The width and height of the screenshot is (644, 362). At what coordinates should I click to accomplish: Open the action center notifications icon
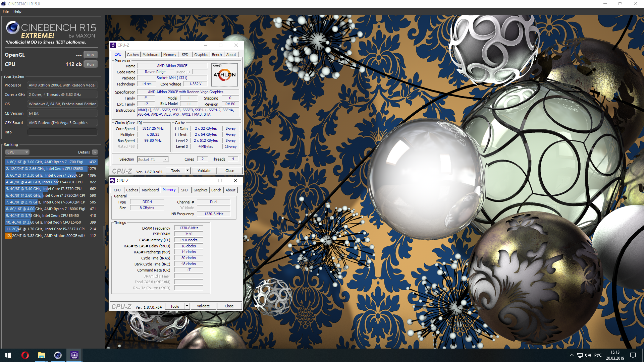pos(633,355)
